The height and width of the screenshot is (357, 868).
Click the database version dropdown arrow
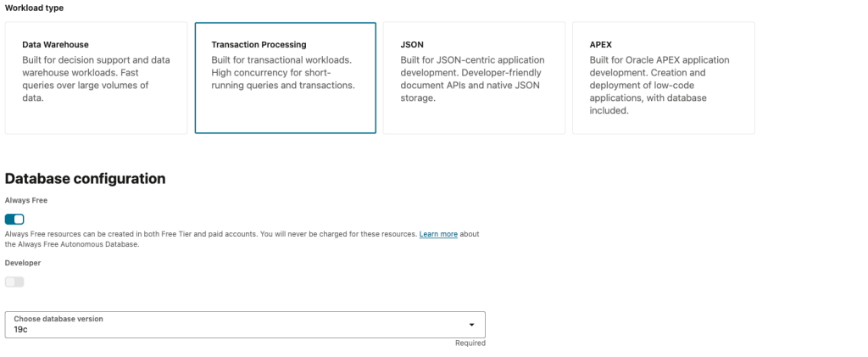(471, 325)
